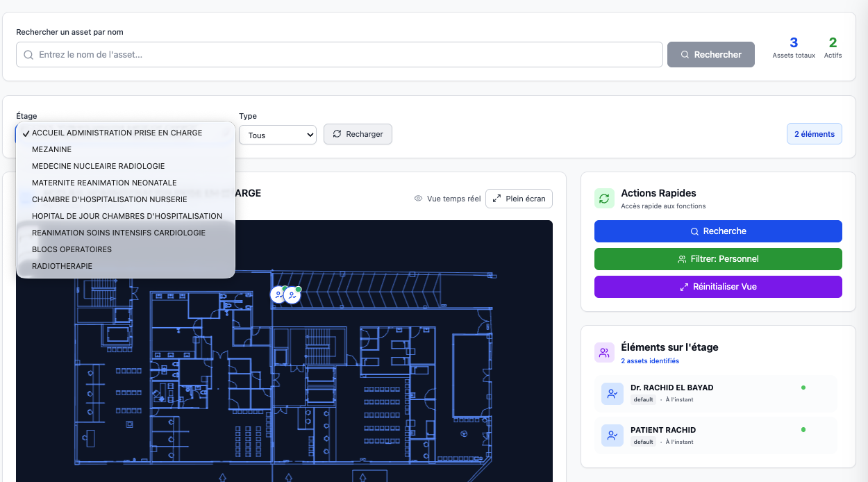Click the left person marker on the floor plan
The height and width of the screenshot is (482, 868).
[278, 295]
